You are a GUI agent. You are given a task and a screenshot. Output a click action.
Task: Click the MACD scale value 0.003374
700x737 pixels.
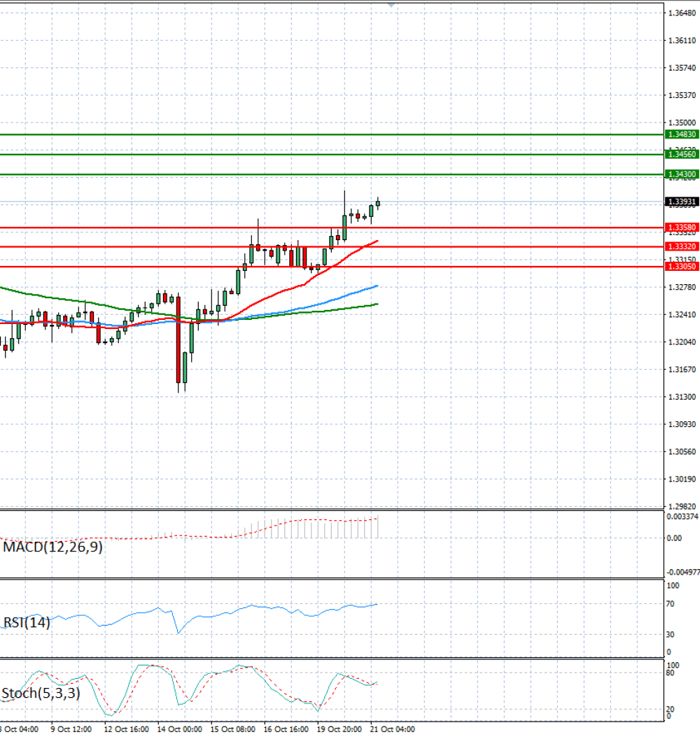(682, 517)
